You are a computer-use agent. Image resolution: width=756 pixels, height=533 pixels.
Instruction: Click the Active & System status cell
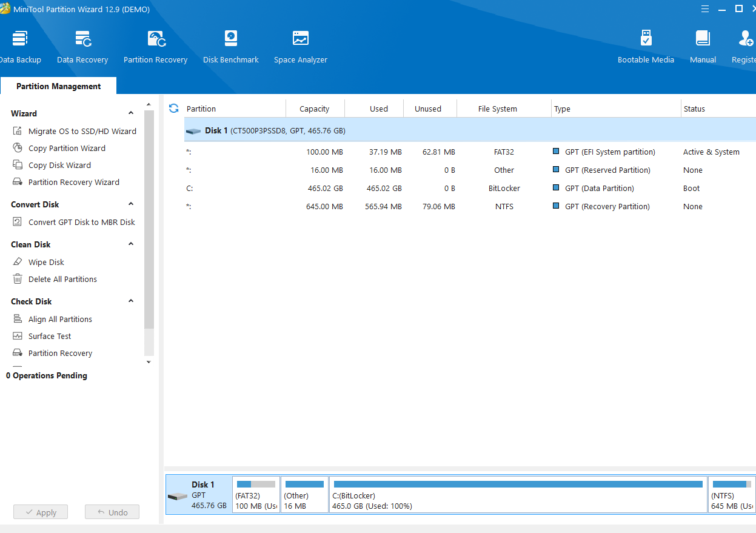(711, 152)
